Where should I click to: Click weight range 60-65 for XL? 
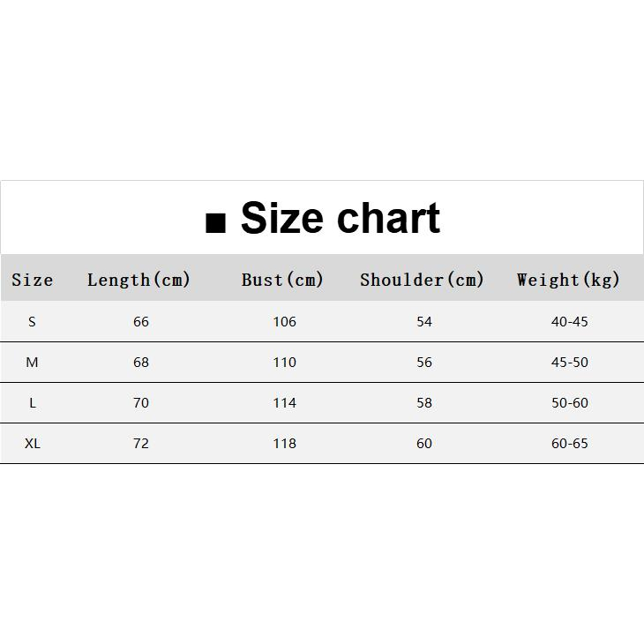click(569, 444)
